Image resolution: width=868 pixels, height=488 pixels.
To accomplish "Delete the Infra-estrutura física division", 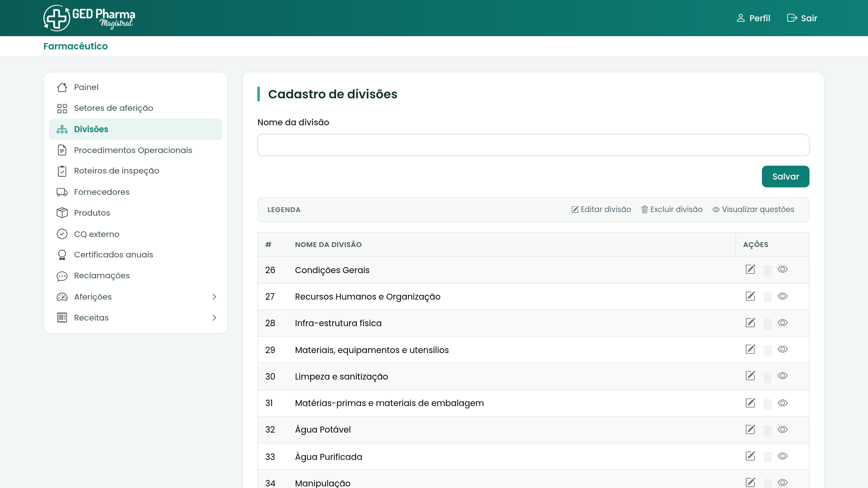I will pyautogui.click(x=768, y=323).
